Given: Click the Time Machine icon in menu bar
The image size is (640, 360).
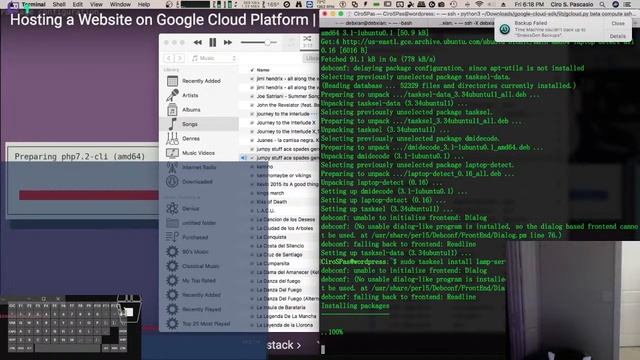Looking at the screenshot, I should click(453, 4).
